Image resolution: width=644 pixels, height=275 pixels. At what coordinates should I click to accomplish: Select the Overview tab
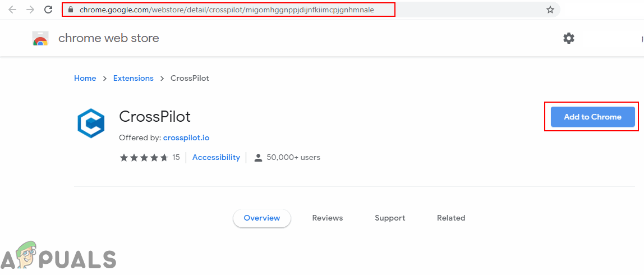262,218
